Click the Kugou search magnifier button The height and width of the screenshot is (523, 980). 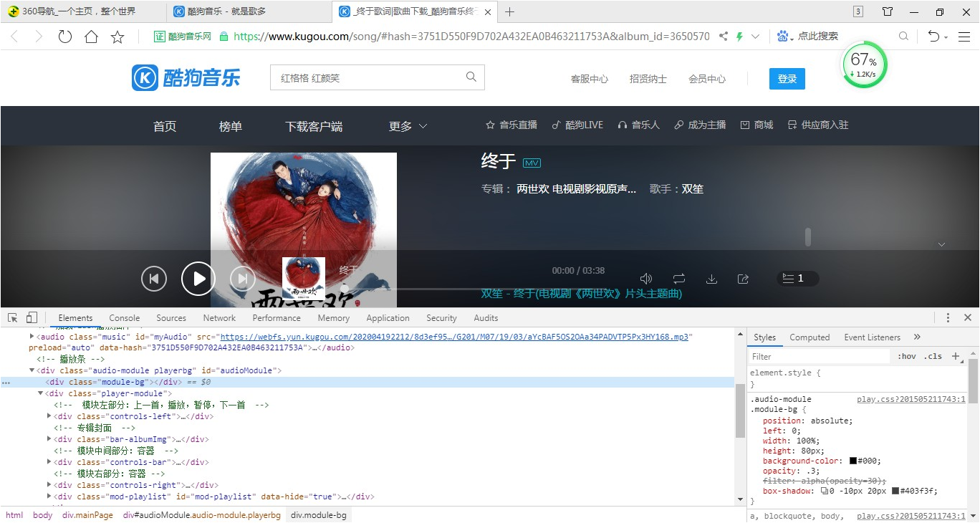[x=471, y=77]
